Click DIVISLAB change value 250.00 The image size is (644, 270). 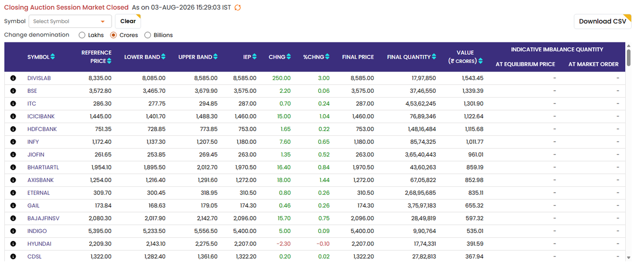pos(282,78)
